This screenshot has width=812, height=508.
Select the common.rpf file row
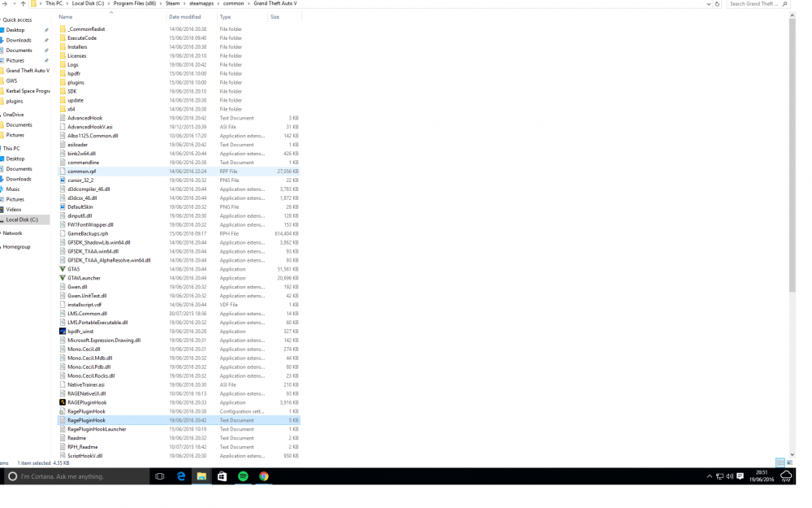pyautogui.click(x=179, y=171)
